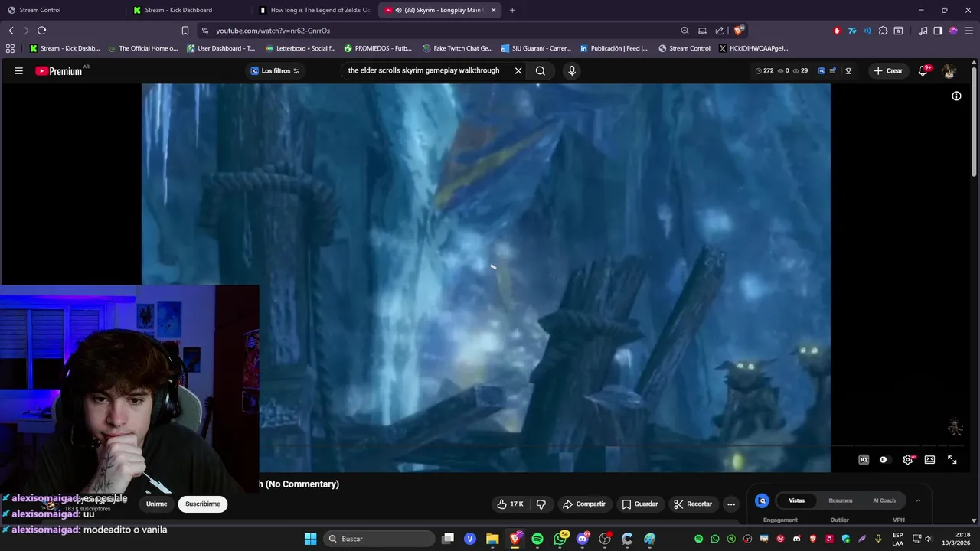This screenshot has height=551, width=980.
Task: Like the video with 17 K likes
Action: [x=510, y=504]
